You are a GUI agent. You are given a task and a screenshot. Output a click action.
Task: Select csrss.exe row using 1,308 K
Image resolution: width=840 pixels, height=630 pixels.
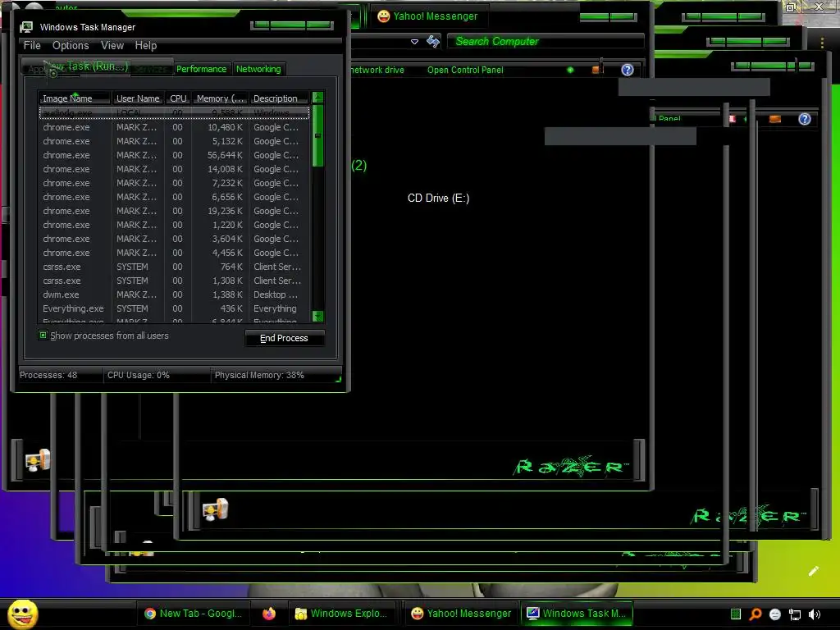click(174, 281)
